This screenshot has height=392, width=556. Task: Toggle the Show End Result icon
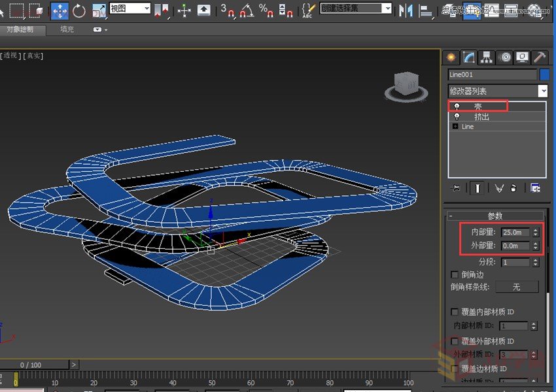478,188
